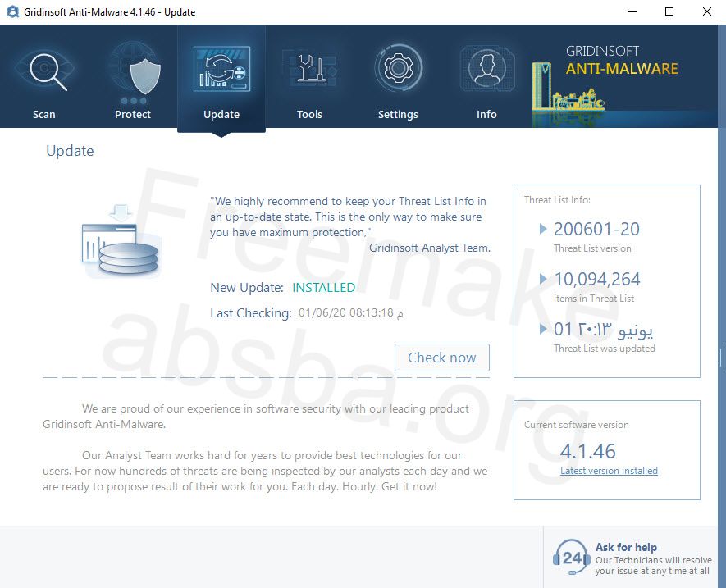Click the database download illustration icon
Image resolution: width=726 pixels, height=588 pixels.
click(x=121, y=241)
